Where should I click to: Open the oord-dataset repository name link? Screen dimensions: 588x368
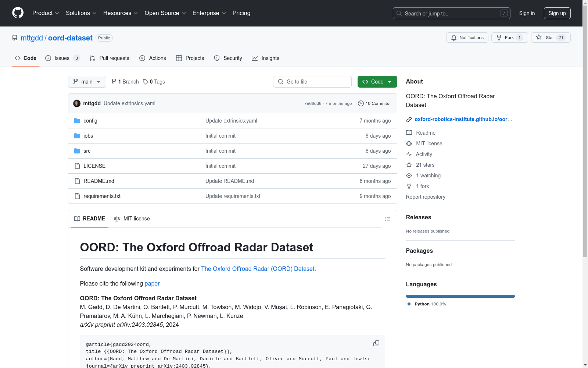70,38
